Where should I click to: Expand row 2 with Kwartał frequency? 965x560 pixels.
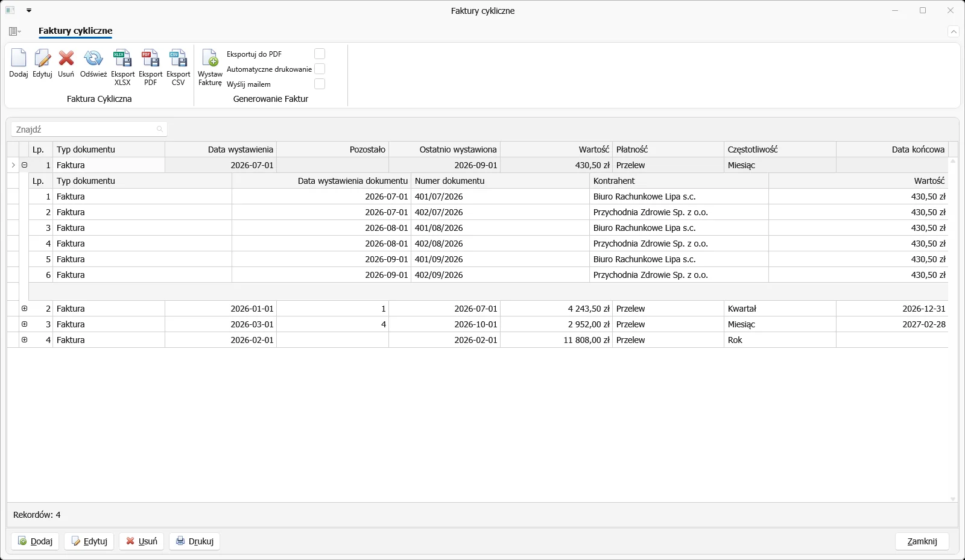(25, 309)
